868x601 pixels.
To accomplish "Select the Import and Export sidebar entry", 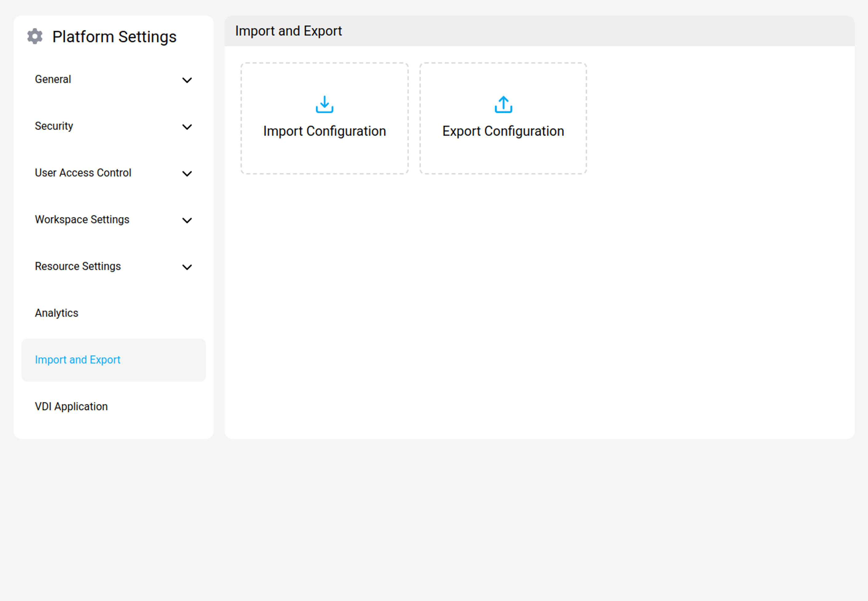I will [78, 360].
